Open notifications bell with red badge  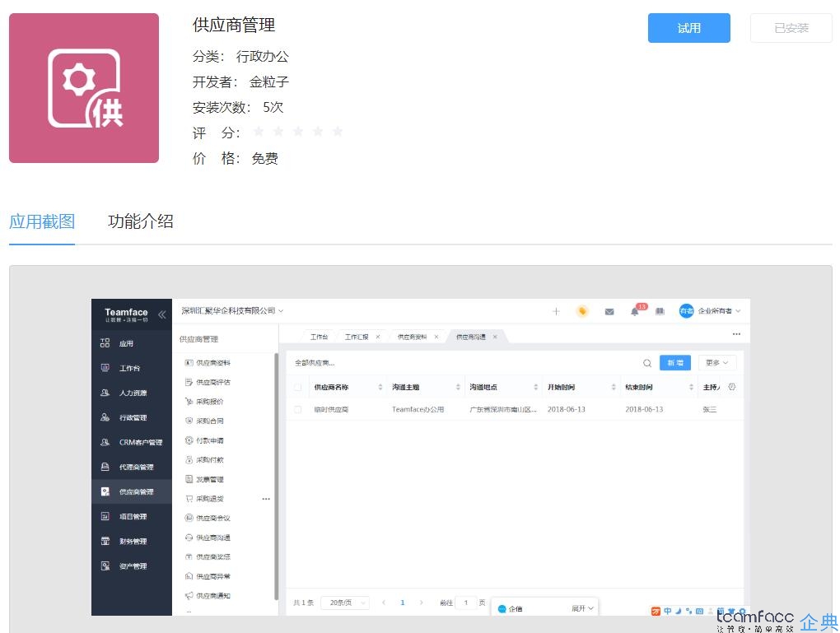click(x=635, y=311)
